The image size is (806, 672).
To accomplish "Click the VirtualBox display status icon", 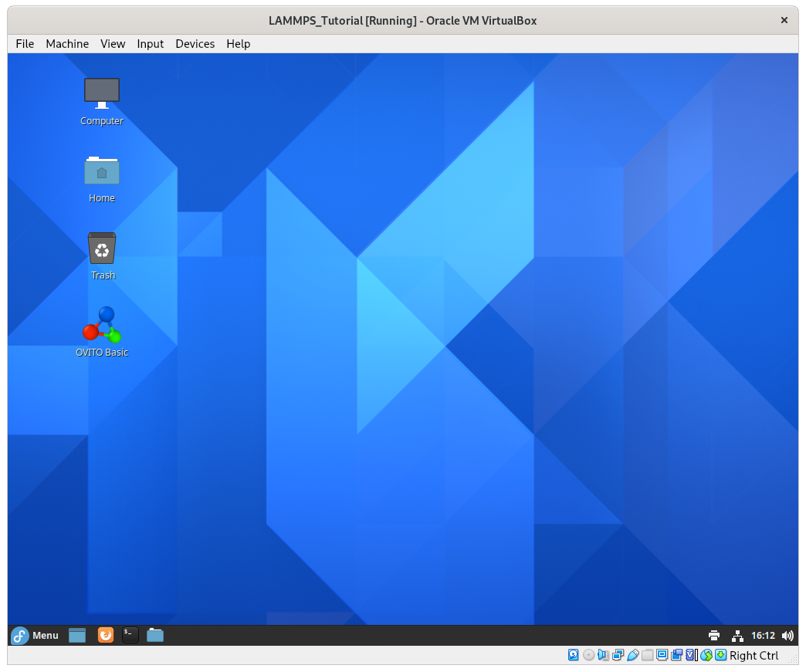I will point(662,654).
